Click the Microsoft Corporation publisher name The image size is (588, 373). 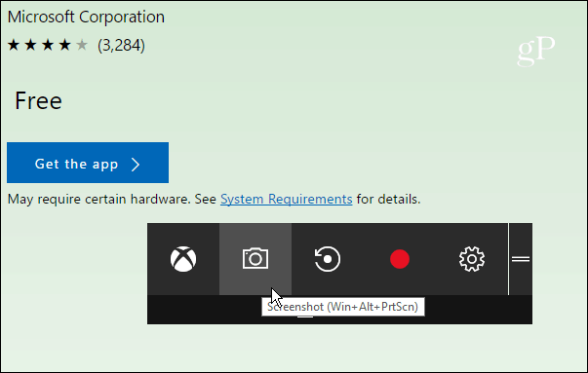point(86,17)
